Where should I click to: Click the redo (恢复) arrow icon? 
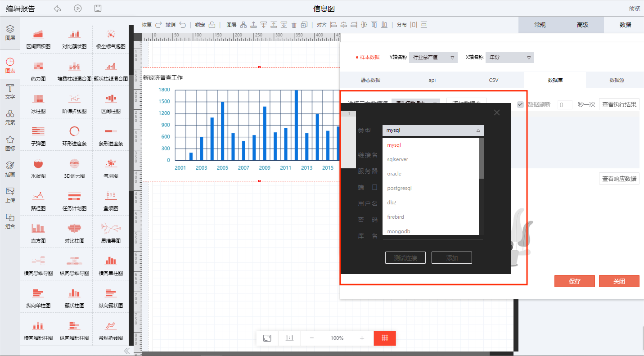pos(158,25)
